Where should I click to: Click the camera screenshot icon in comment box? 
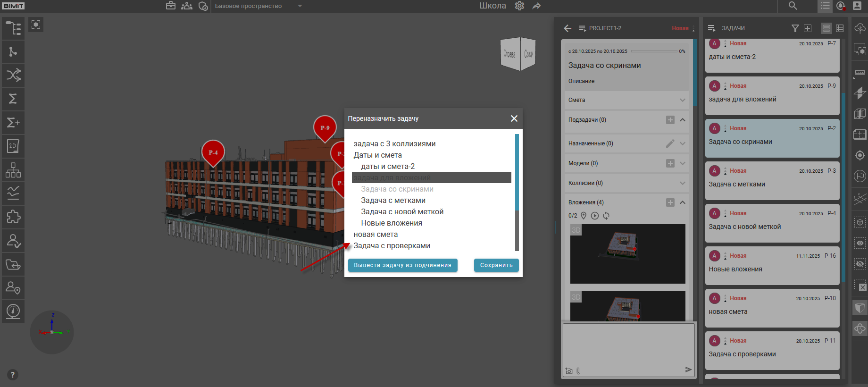tap(569, 371)
